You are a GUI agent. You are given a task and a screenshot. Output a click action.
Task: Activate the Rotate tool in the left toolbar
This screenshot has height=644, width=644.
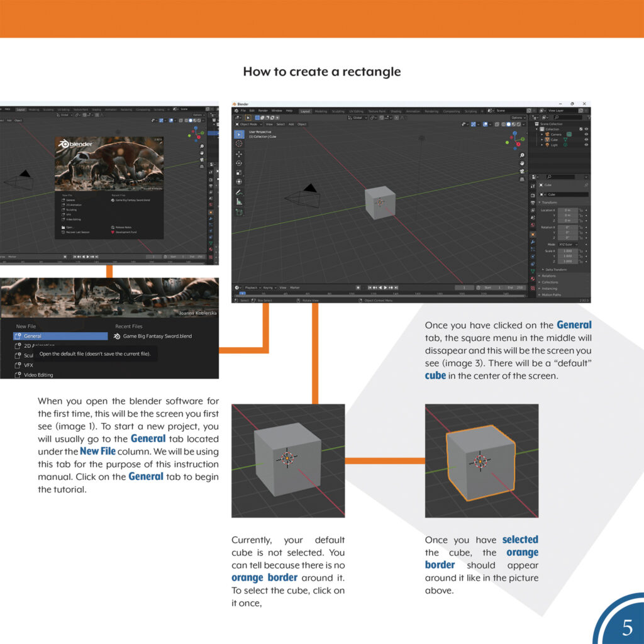tap(239, 163)
